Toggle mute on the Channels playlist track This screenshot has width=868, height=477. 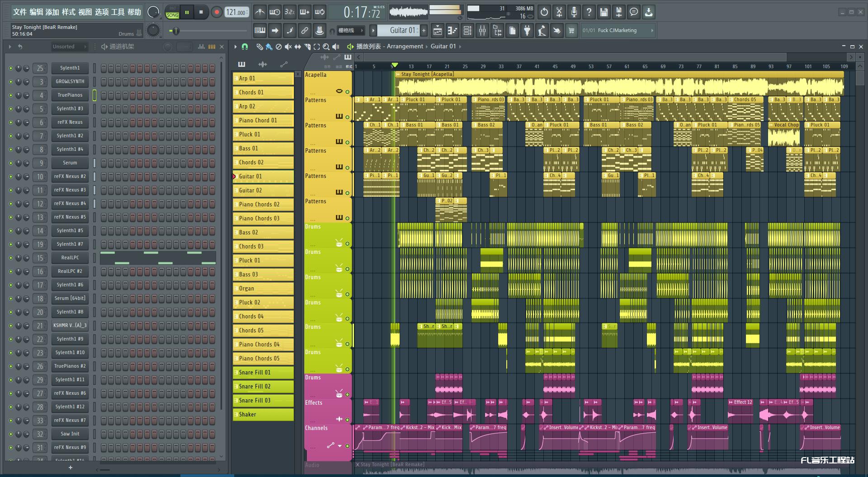347,446
